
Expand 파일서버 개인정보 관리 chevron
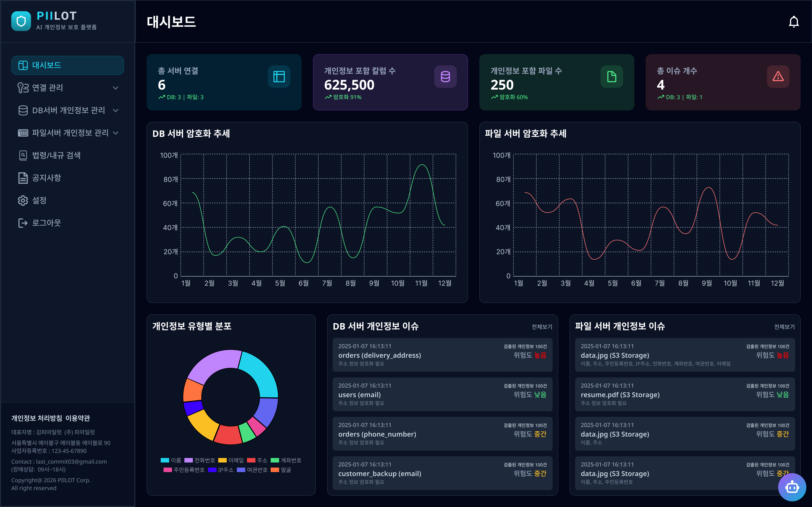pyautogui.click(x=116, y=133)
